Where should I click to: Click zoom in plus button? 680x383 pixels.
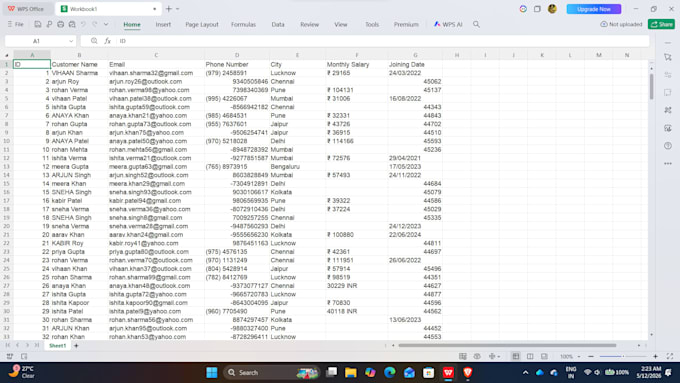pos(655,356)
